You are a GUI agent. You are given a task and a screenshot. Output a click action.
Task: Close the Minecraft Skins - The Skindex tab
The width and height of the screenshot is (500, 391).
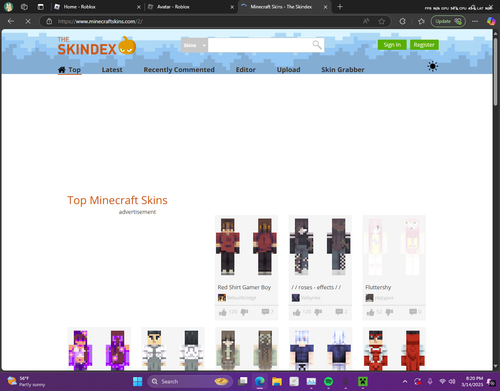pos(325,7)
